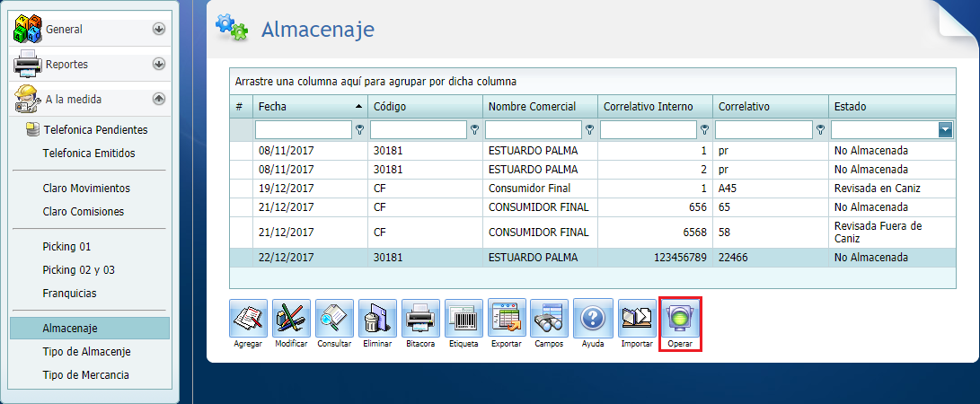Click the Modificar pencil icon

tap(291, 318)
